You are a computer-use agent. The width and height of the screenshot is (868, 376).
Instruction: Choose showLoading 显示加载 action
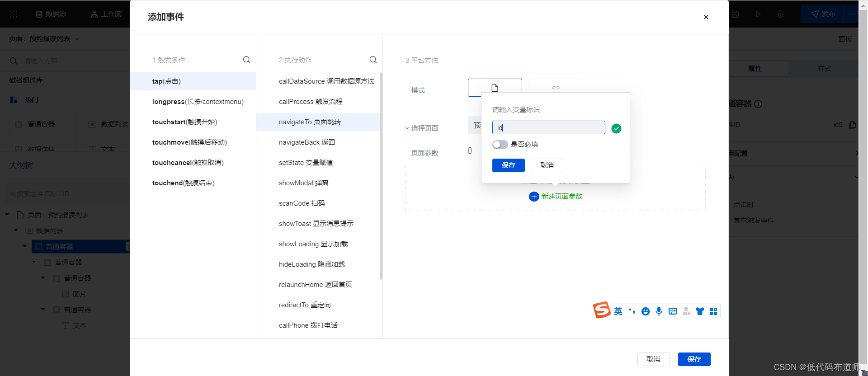318,244
